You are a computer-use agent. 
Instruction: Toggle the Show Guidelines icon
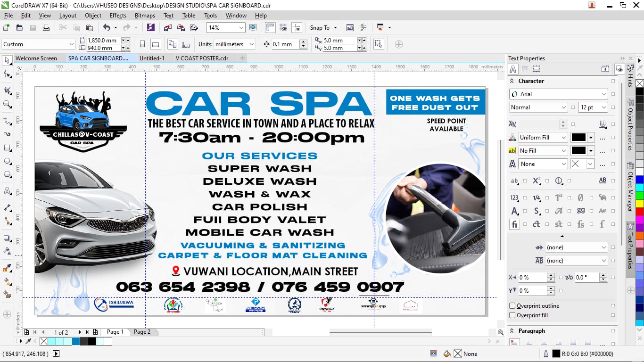(297, 28)
